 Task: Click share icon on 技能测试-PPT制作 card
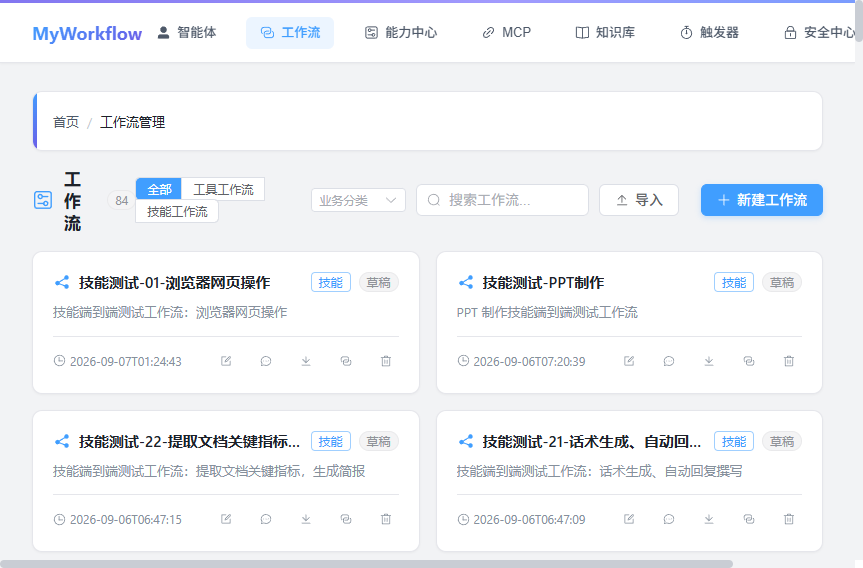(x=466, y=282)
